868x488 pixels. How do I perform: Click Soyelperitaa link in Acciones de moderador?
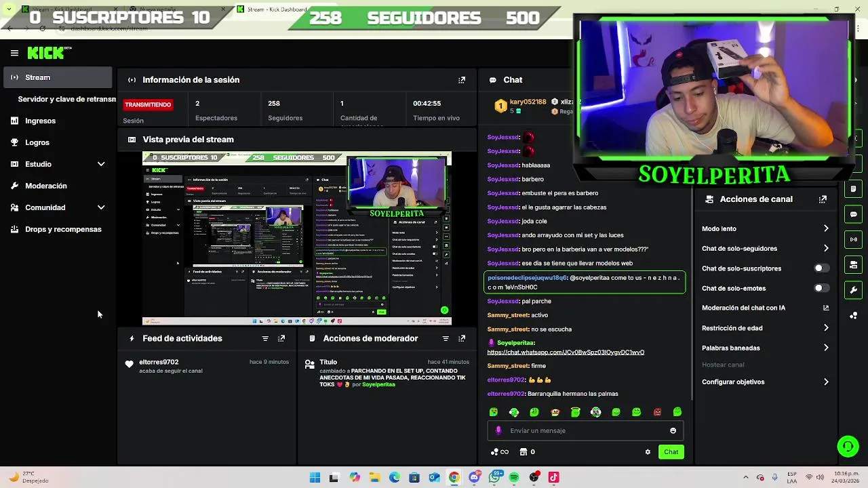(378, 384)
